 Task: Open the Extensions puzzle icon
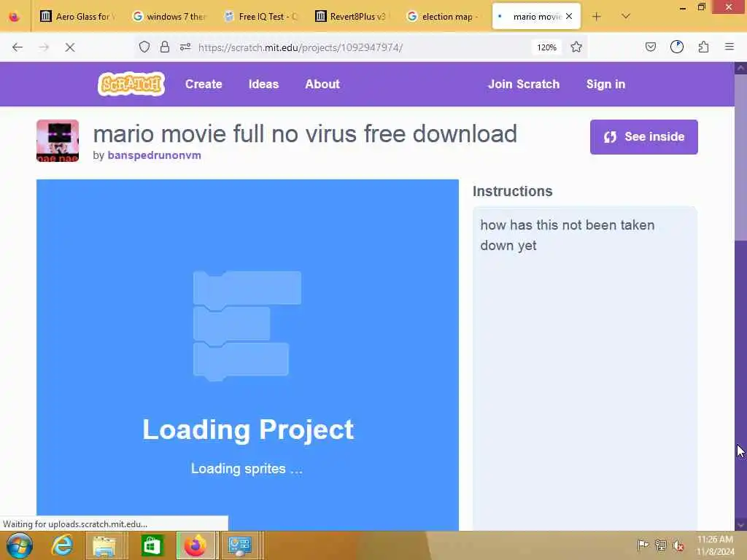(704, 47)
